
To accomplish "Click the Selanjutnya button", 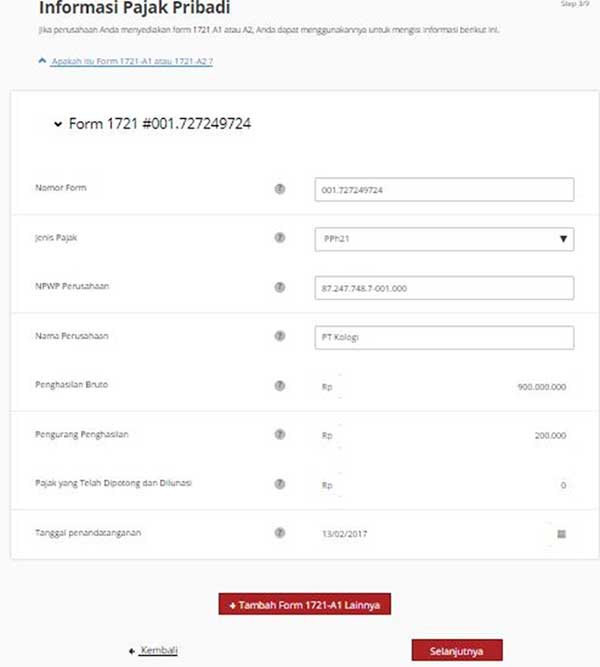I will coord(456,650).
